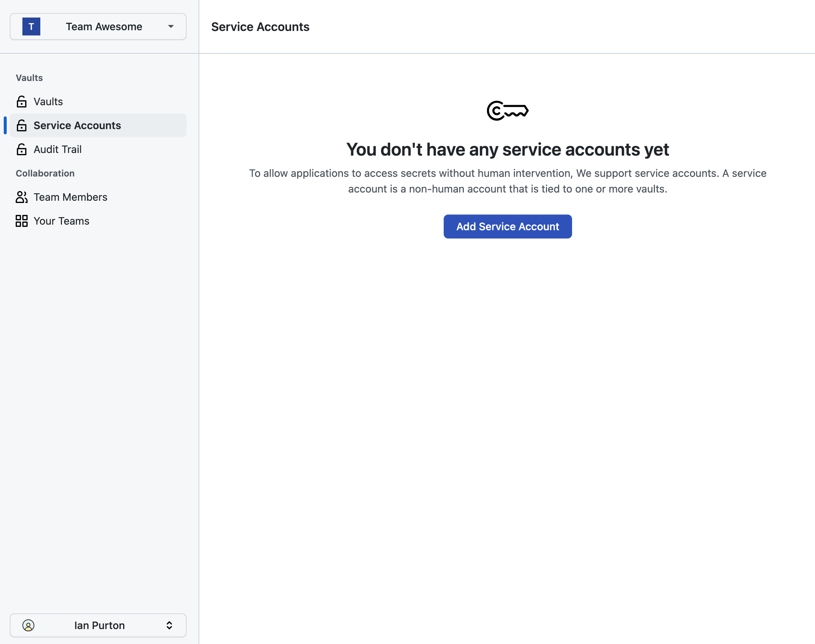The width and height of the screenshot is (815, 644).
Task: Open the Audit Trail page
Action: pos(57,149)
